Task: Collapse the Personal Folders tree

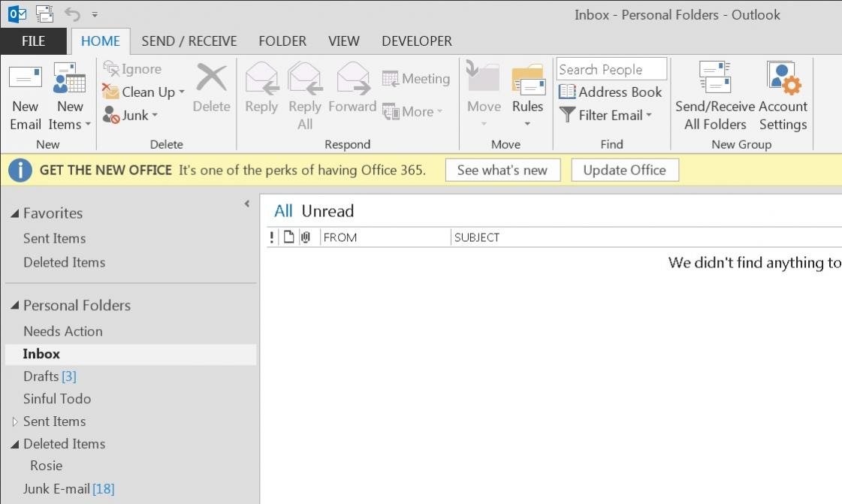Action: tap(14, 306)
